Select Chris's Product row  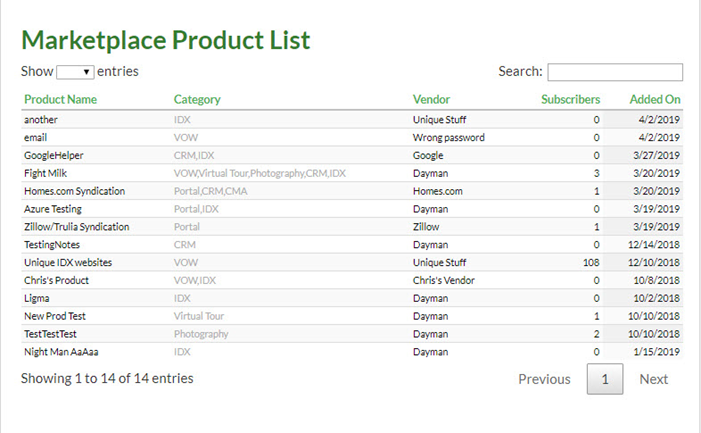(x=56, y=281)
